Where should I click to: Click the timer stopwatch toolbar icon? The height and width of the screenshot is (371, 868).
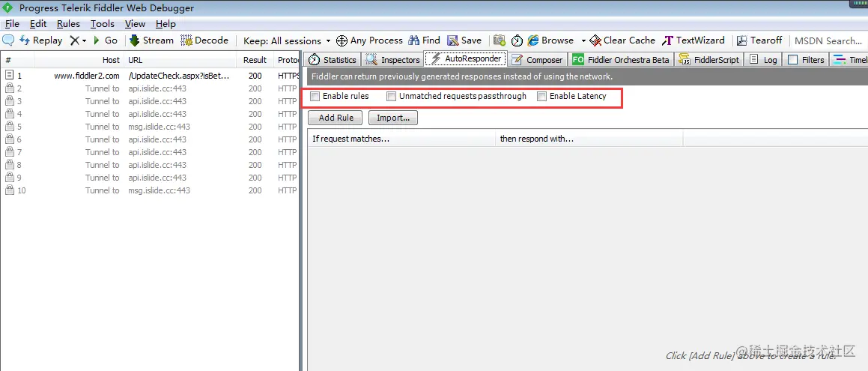coord(517,40)
